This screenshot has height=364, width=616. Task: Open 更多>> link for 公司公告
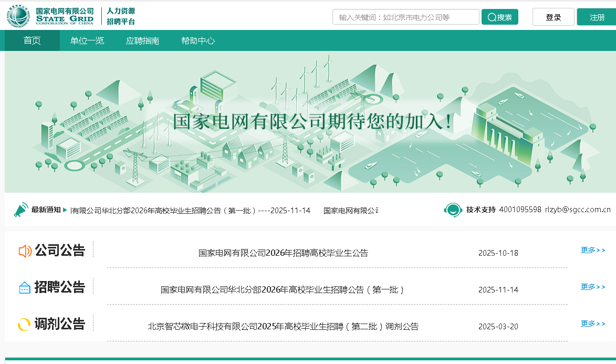[593, 250]
